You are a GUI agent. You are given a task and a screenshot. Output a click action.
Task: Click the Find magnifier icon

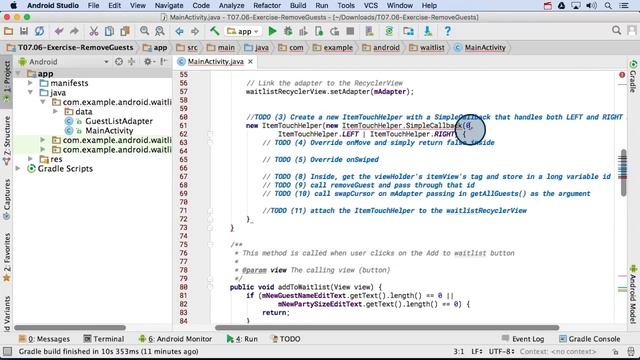[x=144, y=31]
